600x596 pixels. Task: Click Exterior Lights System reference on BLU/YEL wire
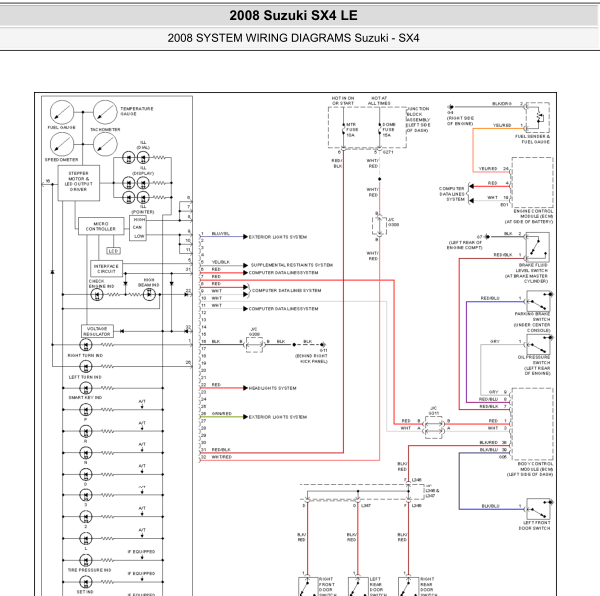point(278,237)
